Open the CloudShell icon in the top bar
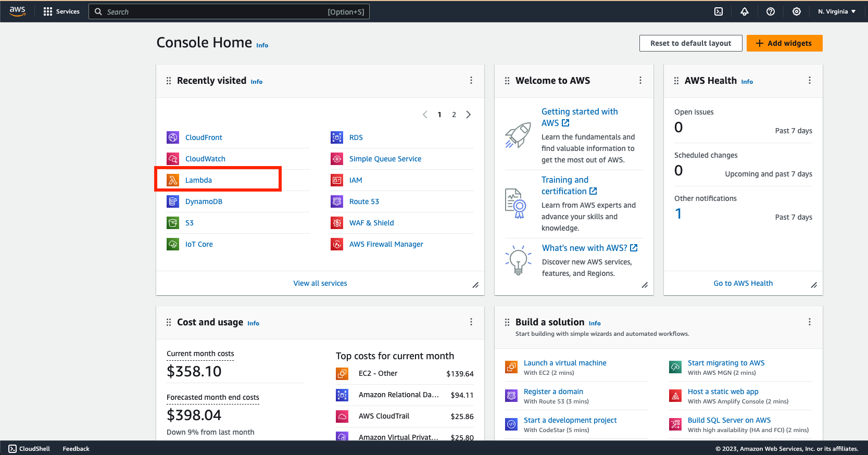 click(x=719, y=11)
